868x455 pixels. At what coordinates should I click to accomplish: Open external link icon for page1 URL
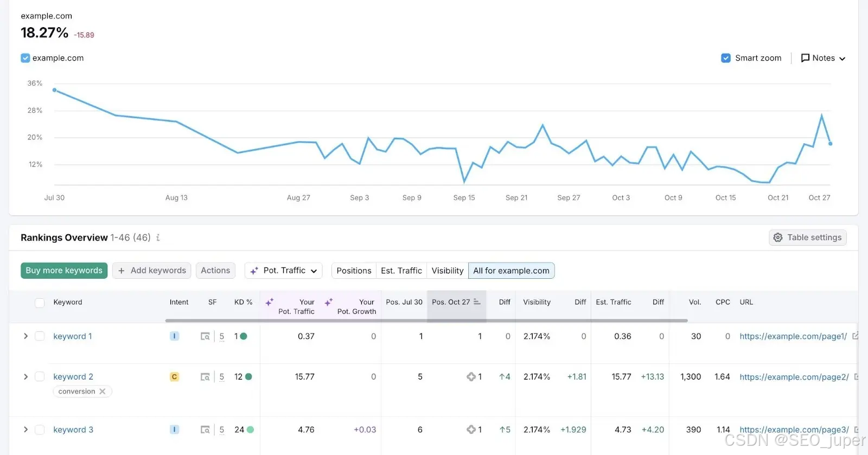856,336
